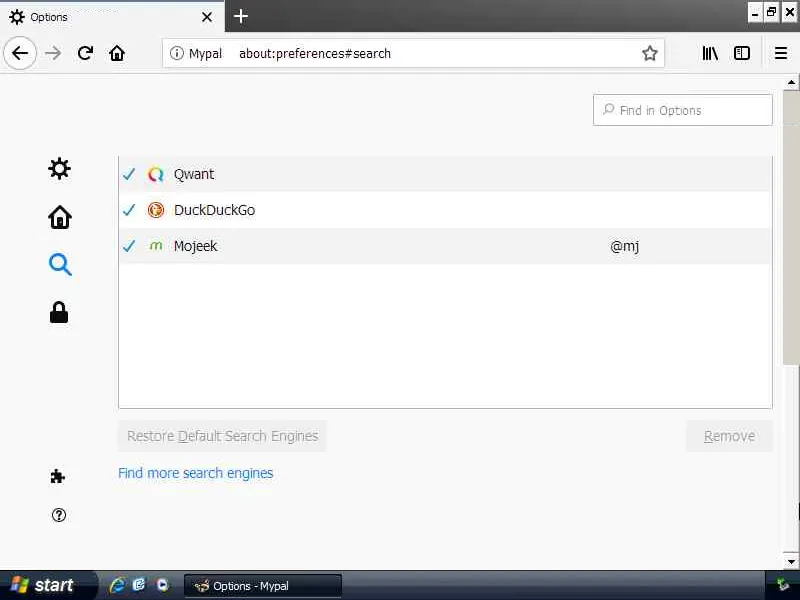Go back with the back arrow button
The image size is (800, 600).
pyautogui.click(x=20, y=53)
